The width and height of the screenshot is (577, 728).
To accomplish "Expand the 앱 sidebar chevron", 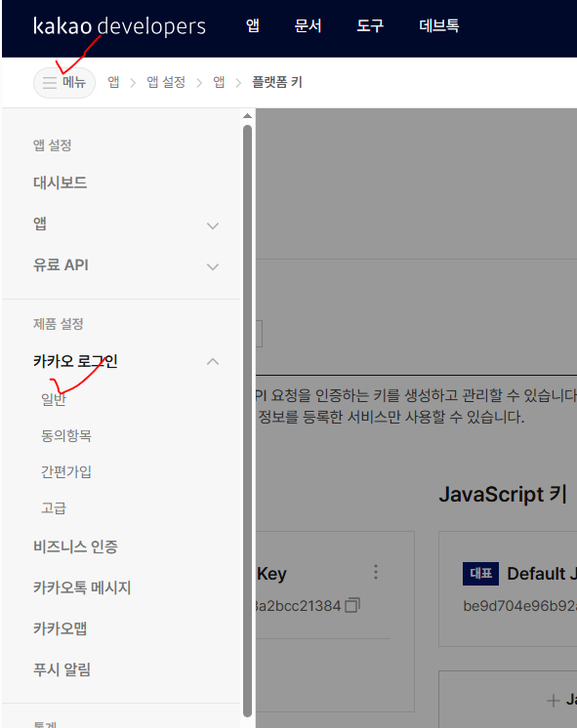I will coord(213,226).
